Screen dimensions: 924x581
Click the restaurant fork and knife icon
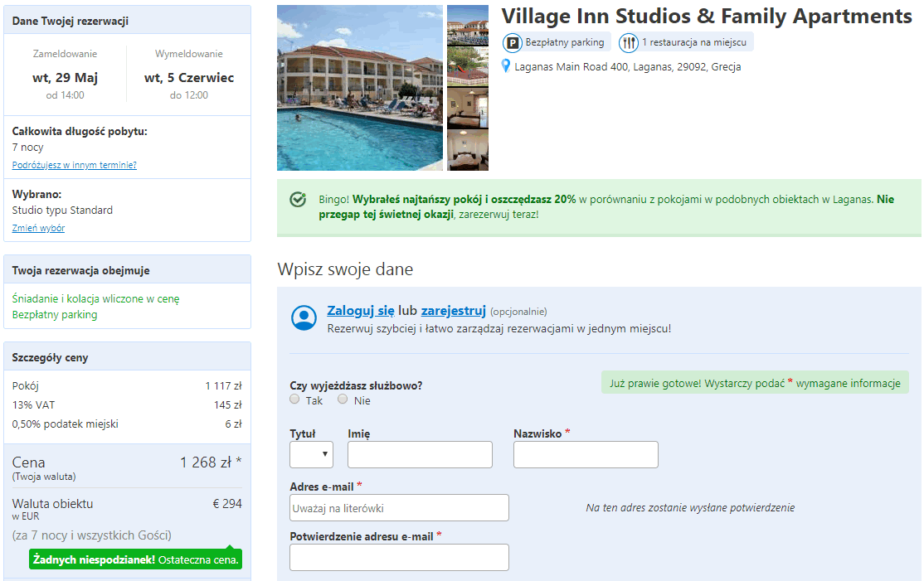tap(629, 42)
